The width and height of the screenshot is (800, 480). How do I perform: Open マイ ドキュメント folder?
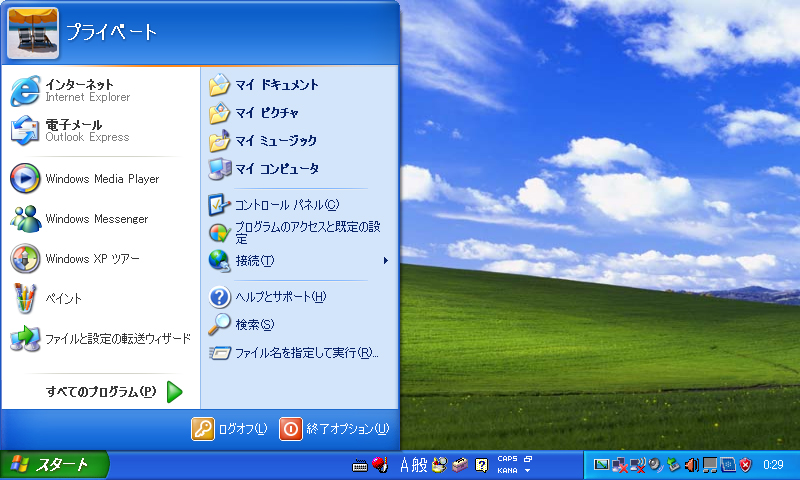(299, 85)
